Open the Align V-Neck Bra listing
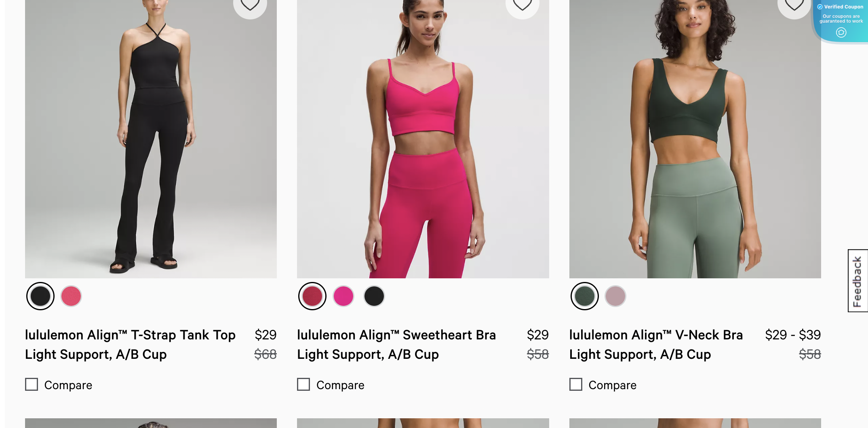Image resolution: width=868 pixels, height=428 pixels. coord(655,344)
